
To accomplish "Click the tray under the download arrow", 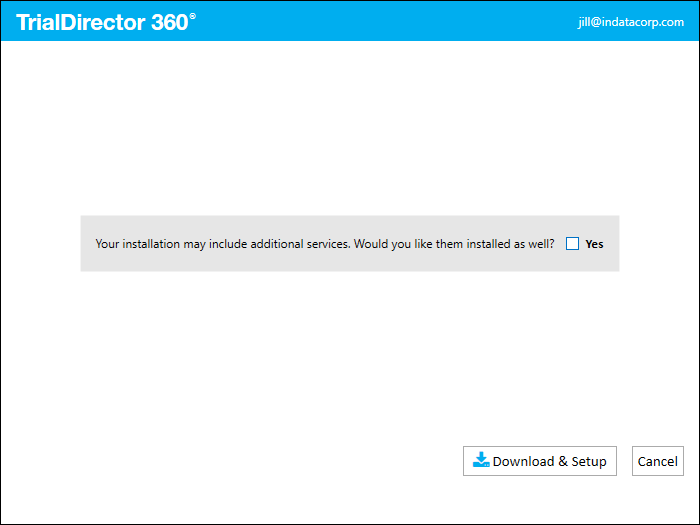I will click(x=481, y=464).
